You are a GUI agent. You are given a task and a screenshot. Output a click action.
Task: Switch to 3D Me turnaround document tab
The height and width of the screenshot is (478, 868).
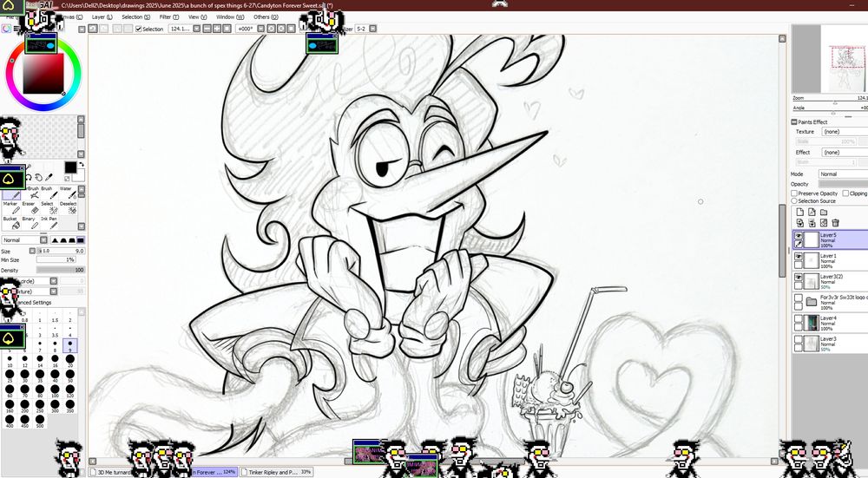[111, 473]
